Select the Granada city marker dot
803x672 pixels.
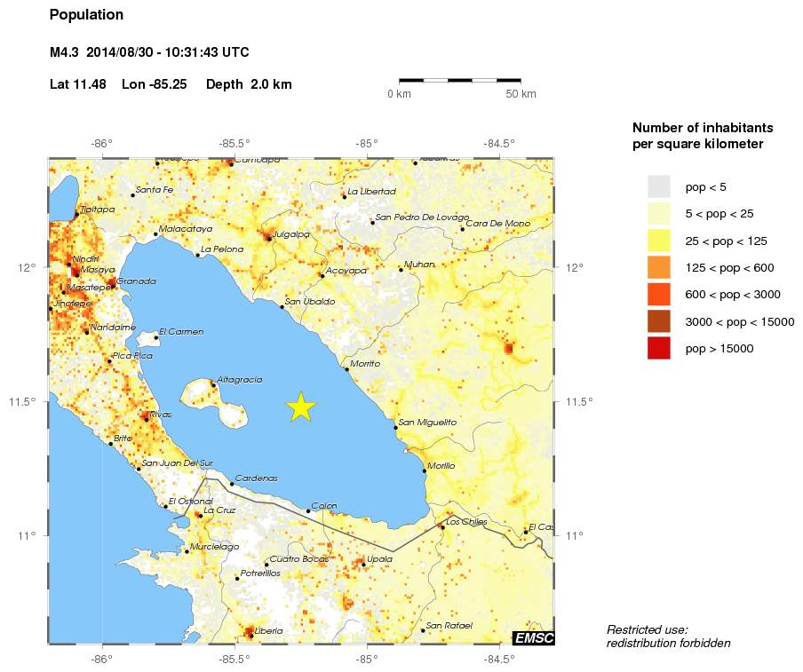(x=113, y=283)
